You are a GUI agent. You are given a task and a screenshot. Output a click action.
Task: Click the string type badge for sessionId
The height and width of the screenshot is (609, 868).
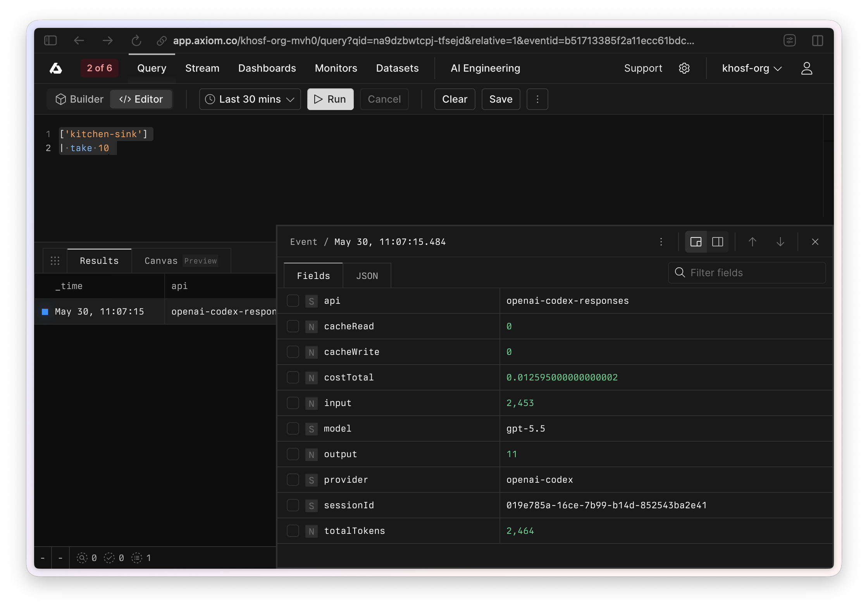pyautogui.click(x=312, y=506)
